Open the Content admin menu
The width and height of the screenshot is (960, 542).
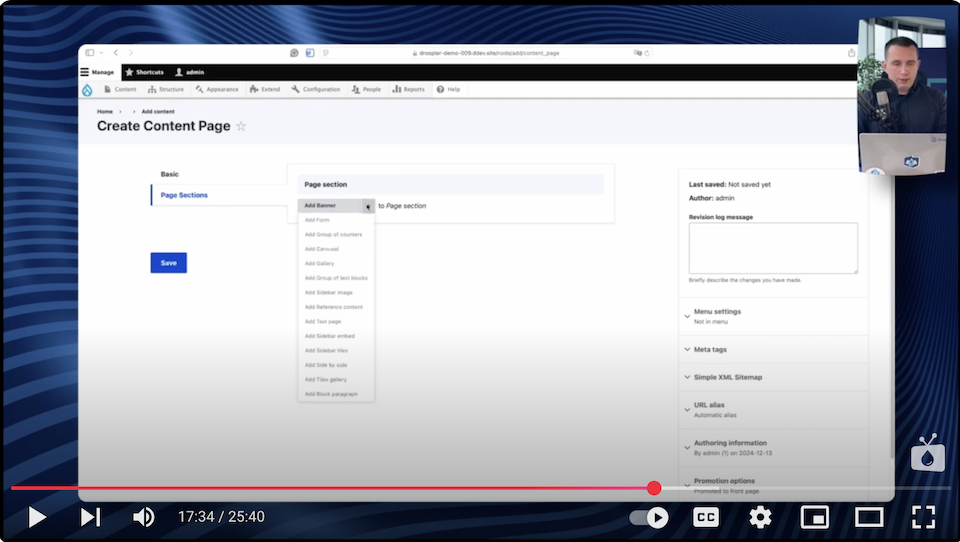(x=121, y=89)
